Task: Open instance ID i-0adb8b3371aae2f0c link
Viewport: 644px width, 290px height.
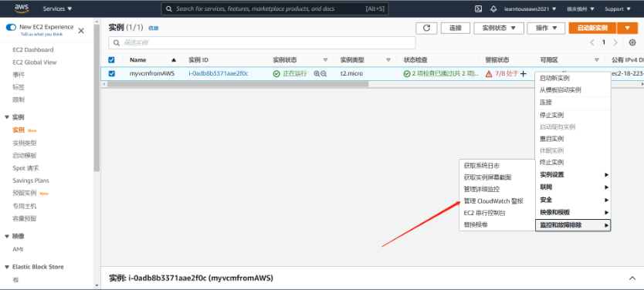Action: click(x=218, y=74)
